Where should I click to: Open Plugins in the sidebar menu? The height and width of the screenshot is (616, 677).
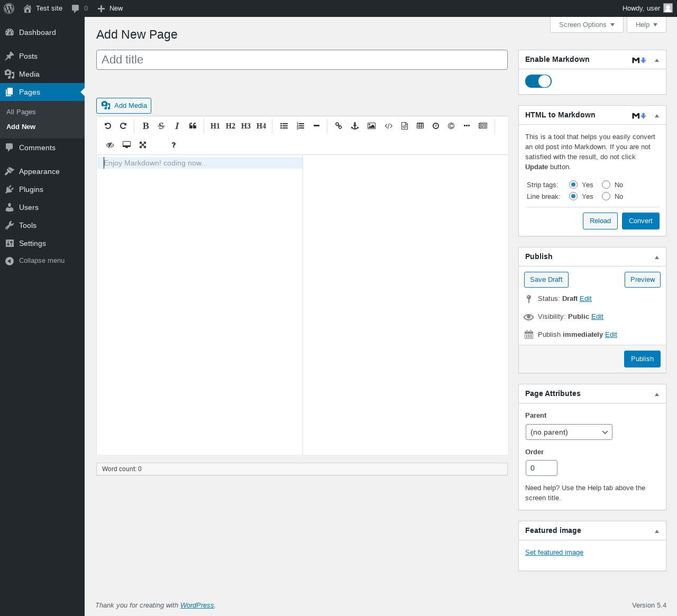click(x=31, y=189)
